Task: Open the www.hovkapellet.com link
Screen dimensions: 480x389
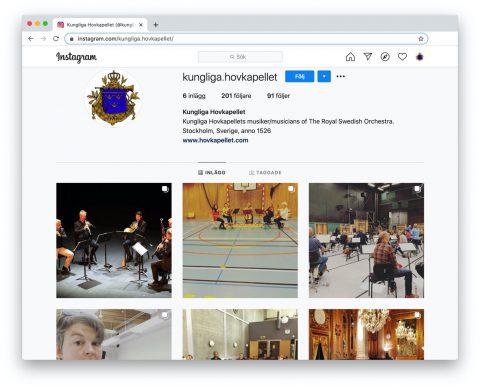Action: click(x=215, y=140)
